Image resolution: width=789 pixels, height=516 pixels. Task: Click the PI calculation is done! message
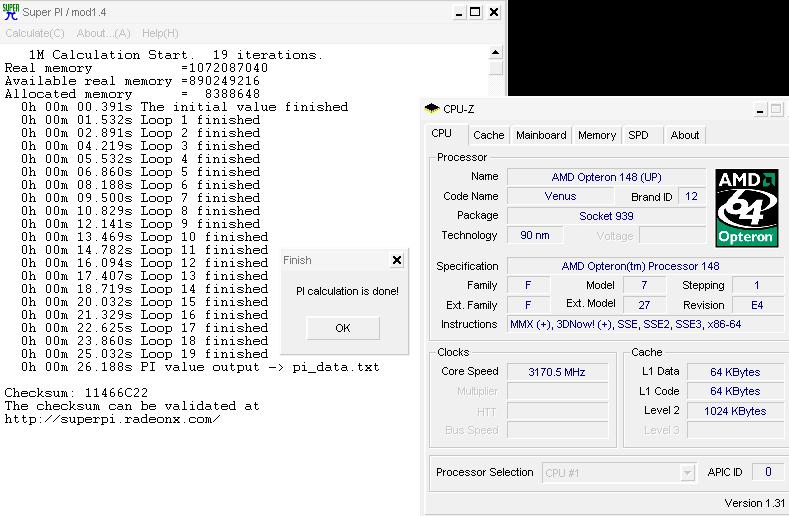pyautogui.click(x=347, y=291)
